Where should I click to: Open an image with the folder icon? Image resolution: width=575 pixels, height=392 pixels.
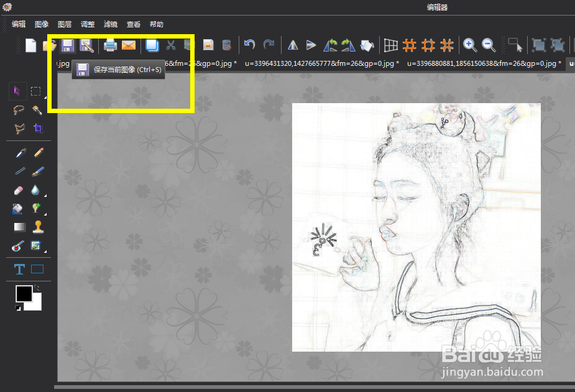tap(50, 45)
